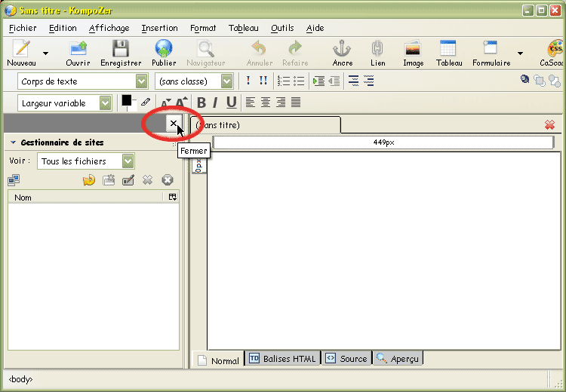Toggle underline formatting (U)
This screenshot has height=392, width=566.
tap(232, 103)
